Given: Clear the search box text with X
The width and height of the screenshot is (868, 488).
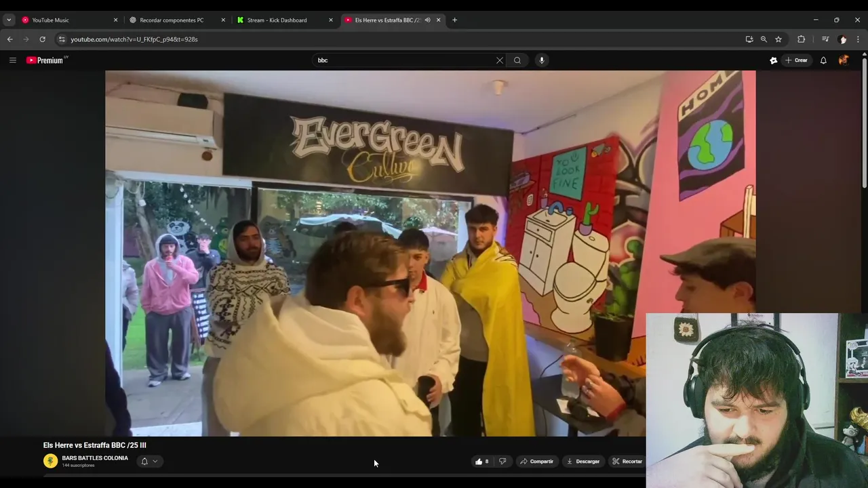Looking at the screenshot, I should point(500,60).
